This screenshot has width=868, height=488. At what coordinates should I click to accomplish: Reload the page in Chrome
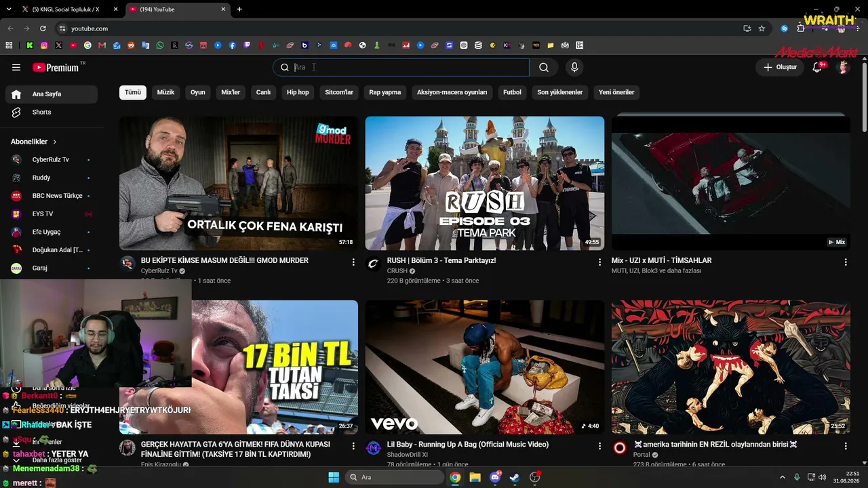pyautogui.click(x=43, y=28)
